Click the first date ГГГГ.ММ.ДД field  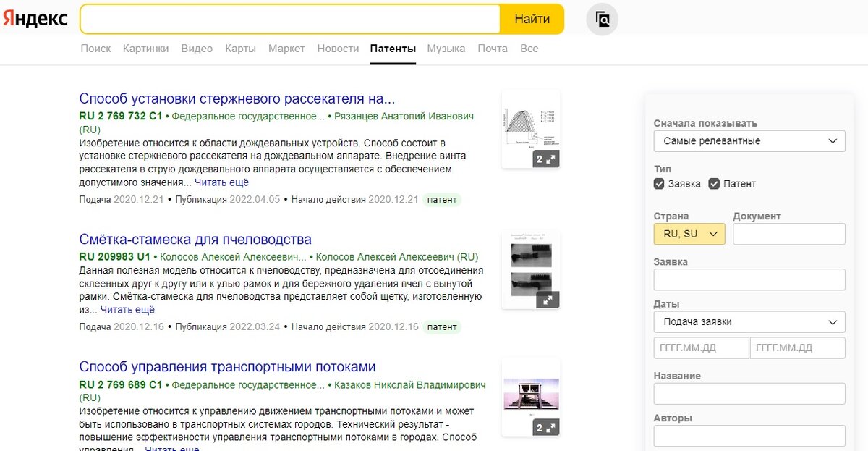(700, 347)
